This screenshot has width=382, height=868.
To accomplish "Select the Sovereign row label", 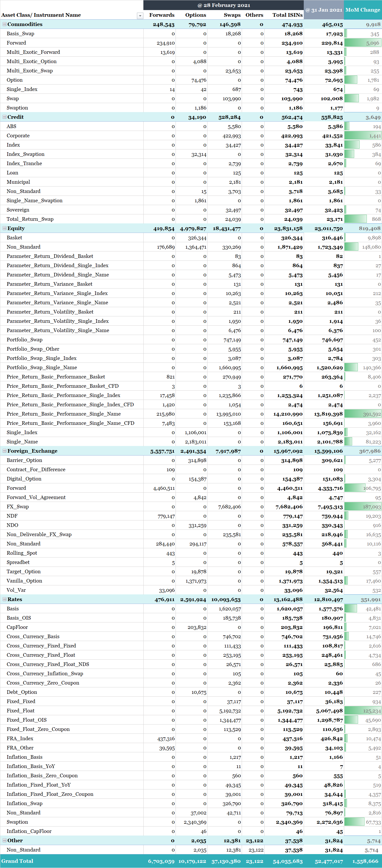I will point(18,210).
